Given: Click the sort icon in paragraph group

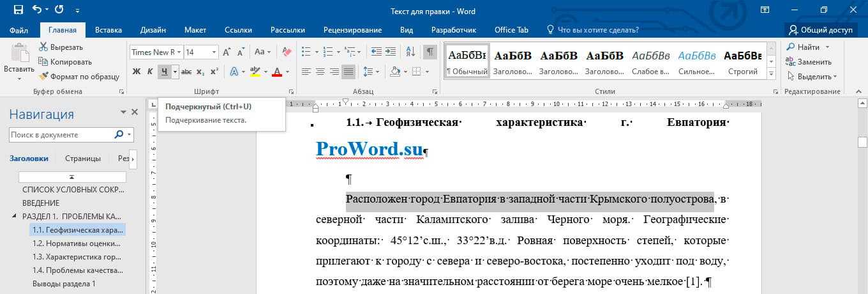Looking at the screenshot, I should click(x=410, y=52).
